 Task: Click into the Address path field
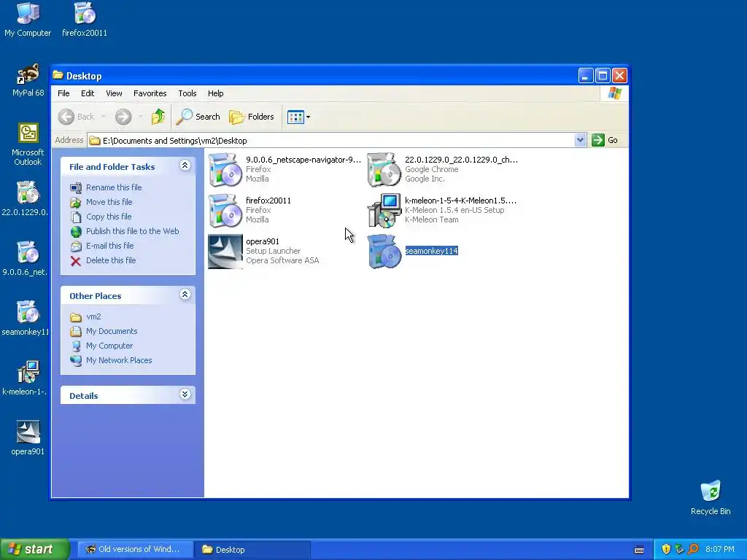coord(331,140)
